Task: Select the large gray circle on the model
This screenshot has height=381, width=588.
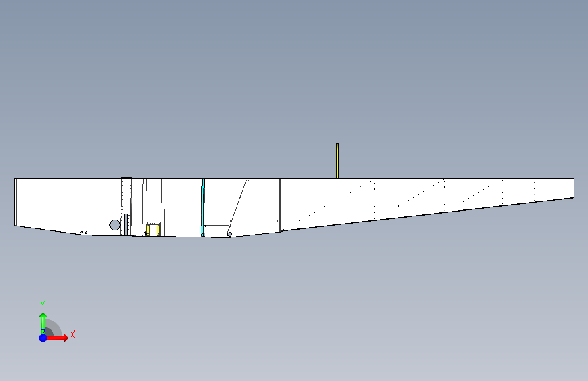Action: coord(115,225)
